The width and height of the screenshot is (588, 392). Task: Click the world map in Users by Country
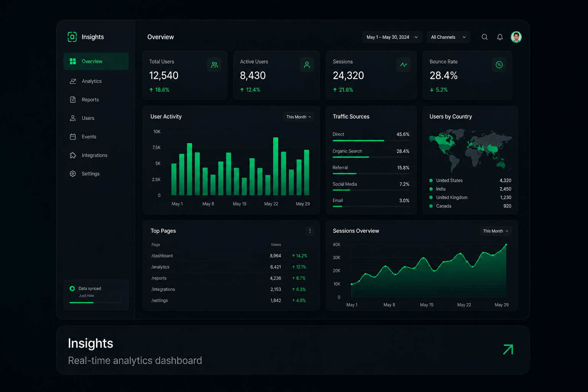pos(470,150)
